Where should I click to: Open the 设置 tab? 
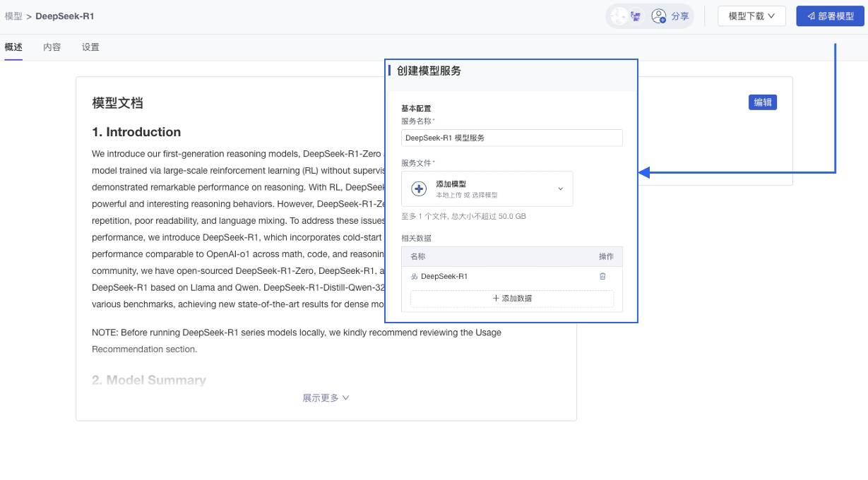coord(90,47)
